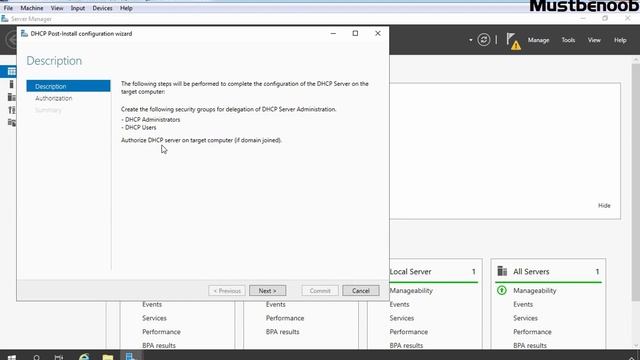Select the Local Server icon in sidebar
This screenshot has height=360, width=640.
[x=11, y=84]
